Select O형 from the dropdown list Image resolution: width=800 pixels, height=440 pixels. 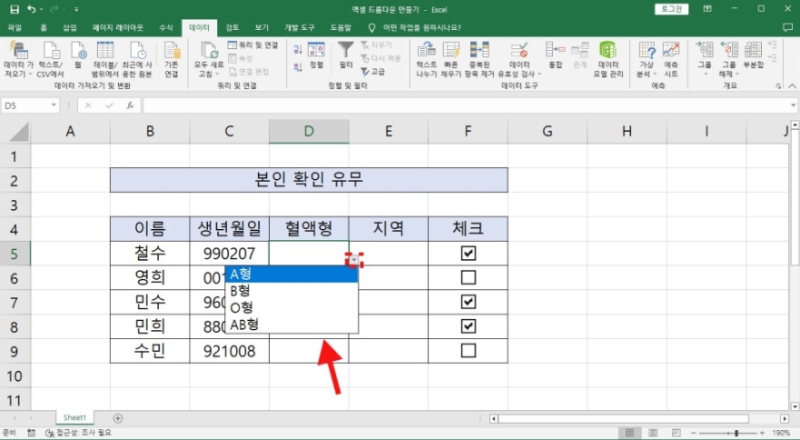pyautogui.click(x=241, y=307)
